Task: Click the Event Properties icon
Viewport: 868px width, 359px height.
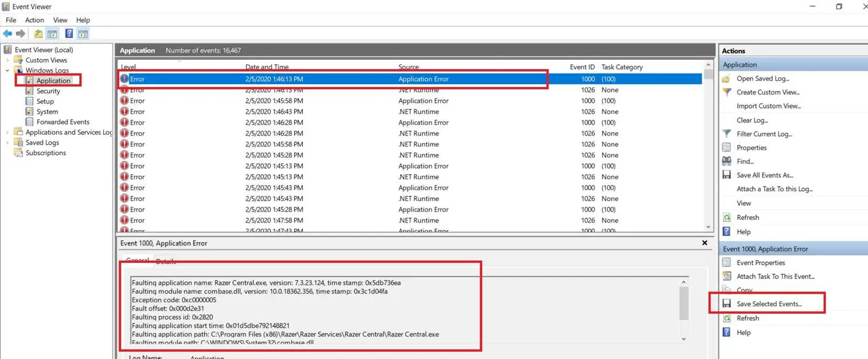Action: 726,262
